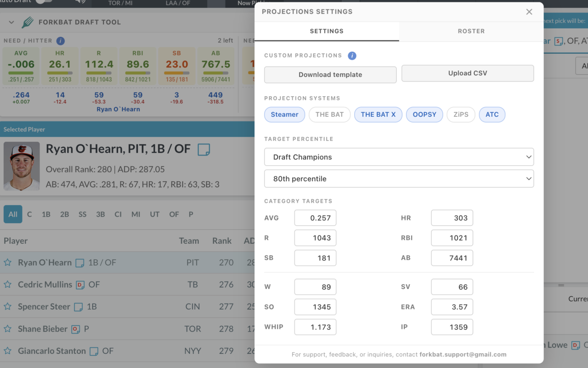This screenshot has width=588, height=368.
Task: Click the Custom Projections info icon
Action: click(x=352, y=56)
